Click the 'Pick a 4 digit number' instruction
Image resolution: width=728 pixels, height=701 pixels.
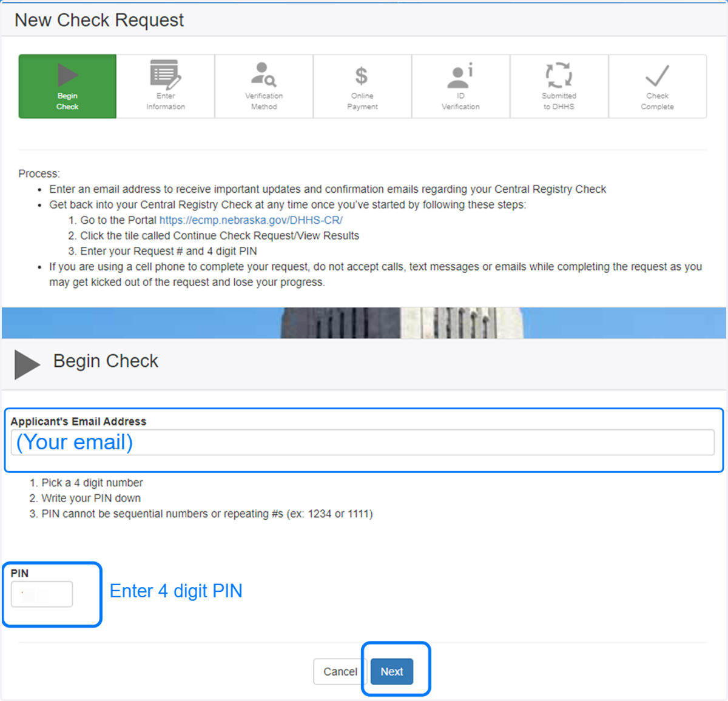pos(92,483)
